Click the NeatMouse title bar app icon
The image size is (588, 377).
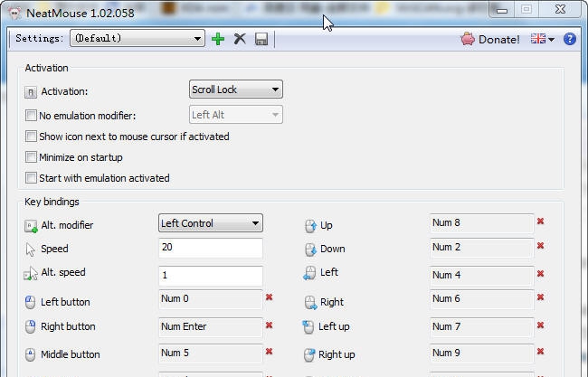[14, 14]
